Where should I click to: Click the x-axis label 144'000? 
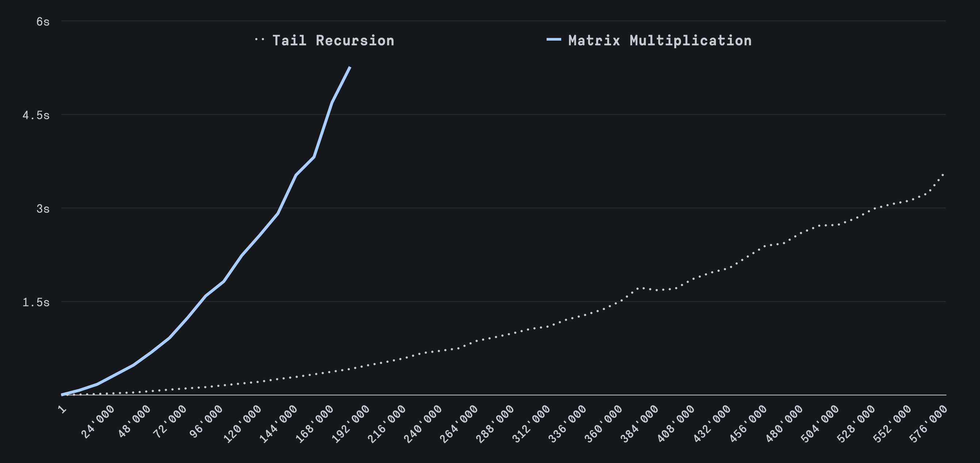tap(279, 425)
